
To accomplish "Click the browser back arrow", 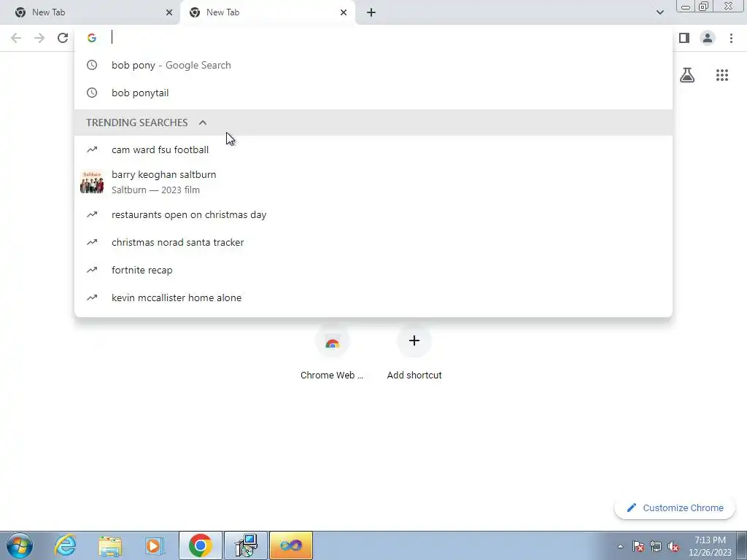I will 16,38.
